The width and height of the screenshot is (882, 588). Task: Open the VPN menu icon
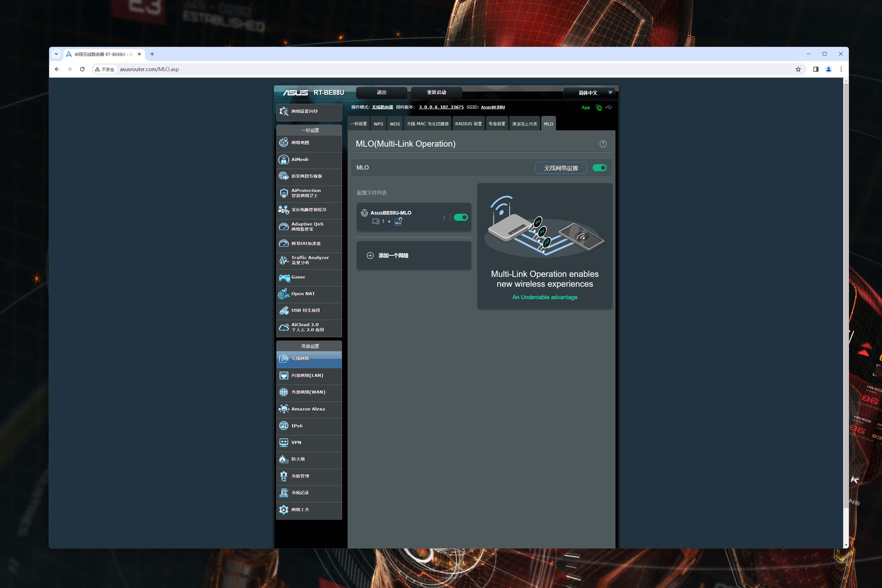(284, 443)
